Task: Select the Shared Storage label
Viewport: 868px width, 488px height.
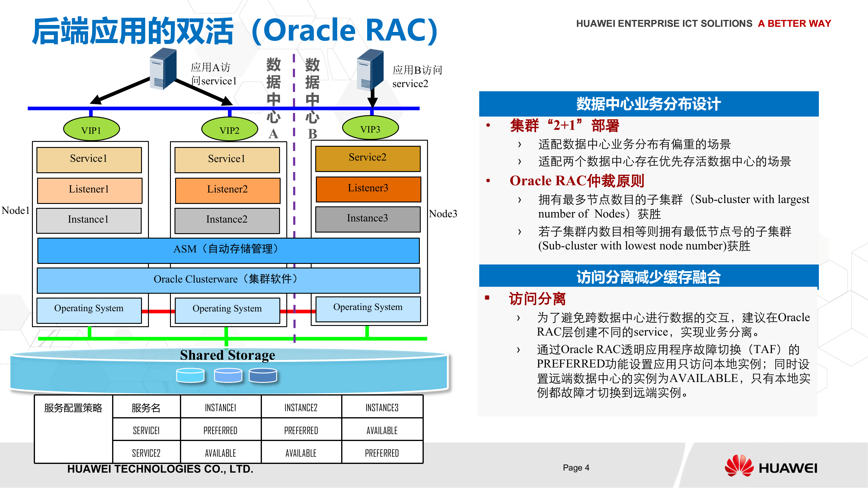Action: (x=228, y=355)
